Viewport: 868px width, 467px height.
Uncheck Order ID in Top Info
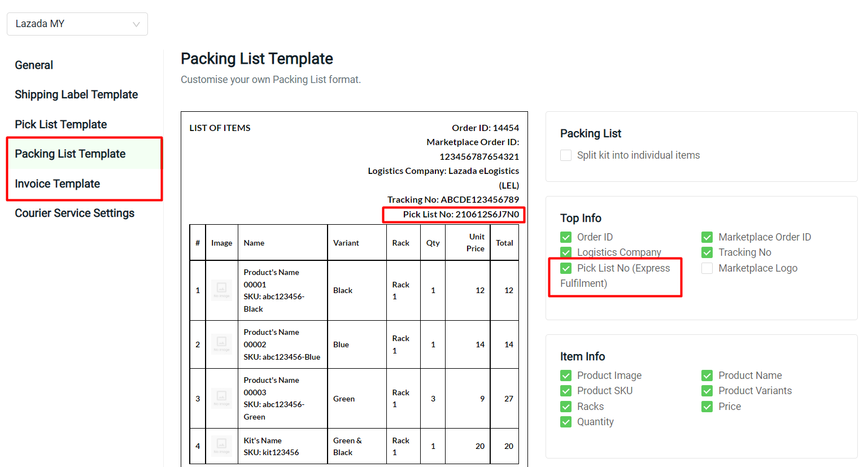[x=565, y=237]
